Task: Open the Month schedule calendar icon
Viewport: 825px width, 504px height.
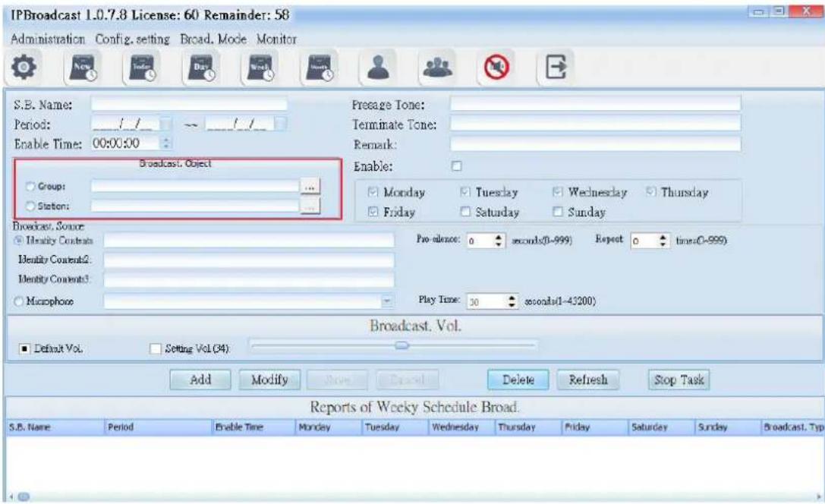Action: coord(320,68)
